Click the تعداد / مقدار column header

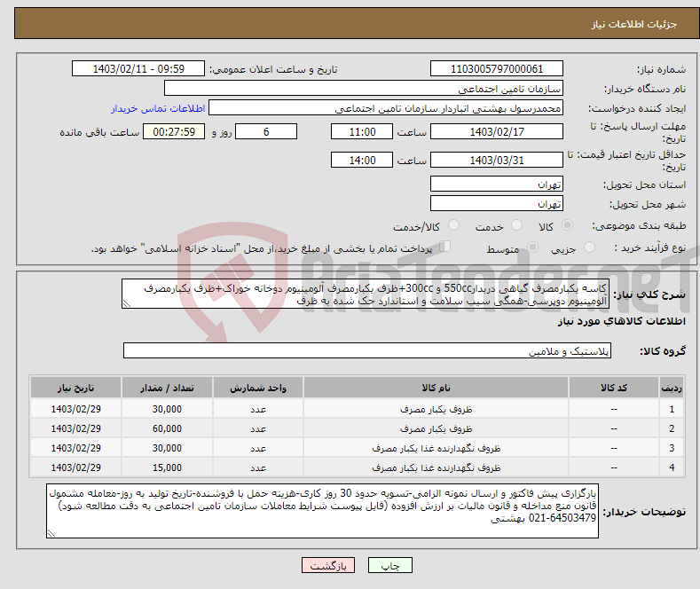[167, 388]
